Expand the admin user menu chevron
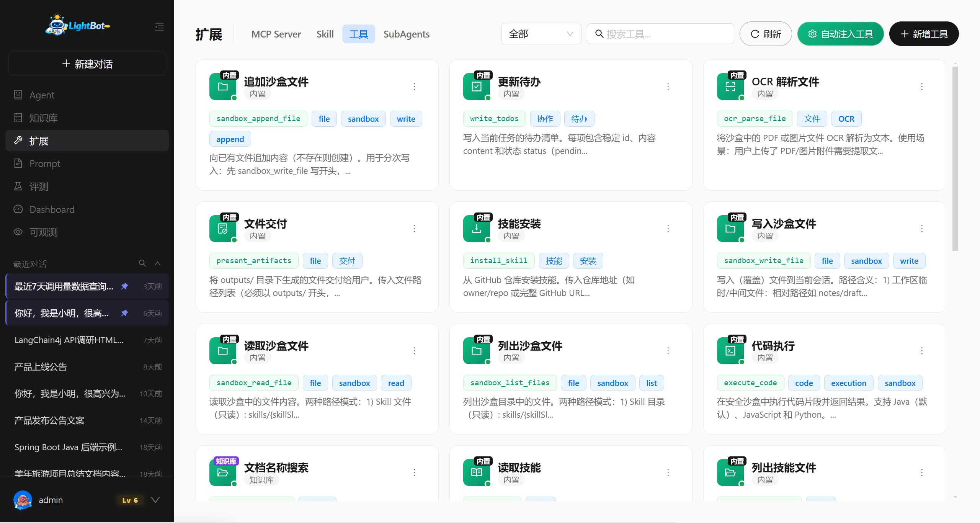Image resolution: width=980 pixels, height=523 pixels. tap(155, 500)
